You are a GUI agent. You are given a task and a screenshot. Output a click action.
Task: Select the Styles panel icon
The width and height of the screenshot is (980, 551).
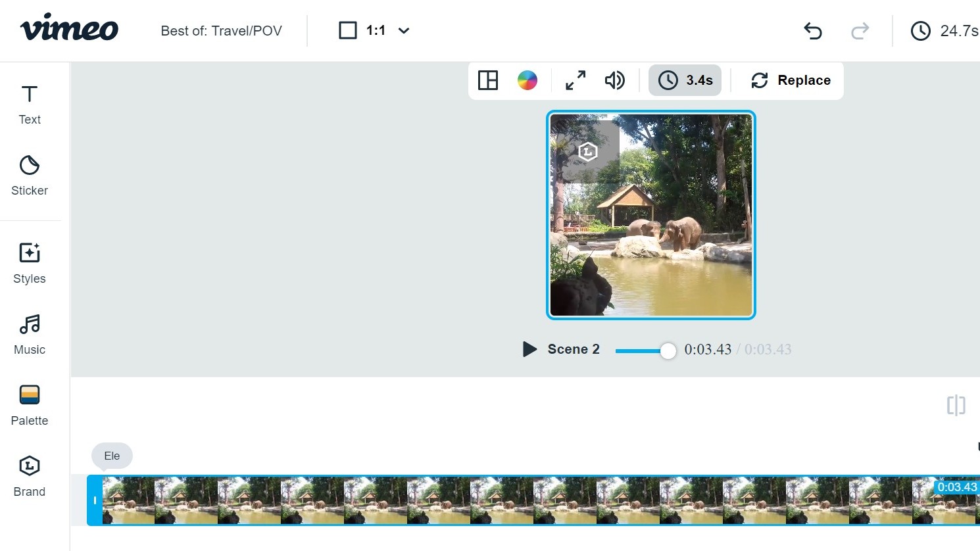click(x=29, y=262)
